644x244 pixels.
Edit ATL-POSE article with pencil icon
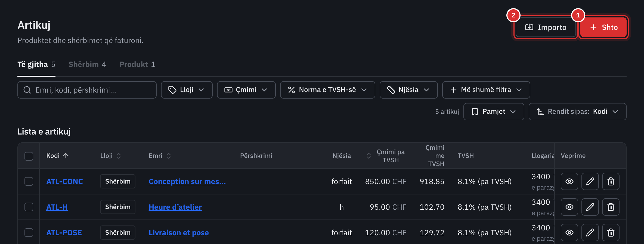pos(590,233)
